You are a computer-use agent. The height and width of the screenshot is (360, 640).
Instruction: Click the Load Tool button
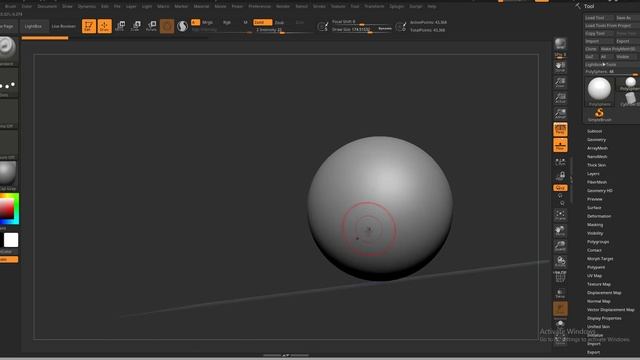598,18
